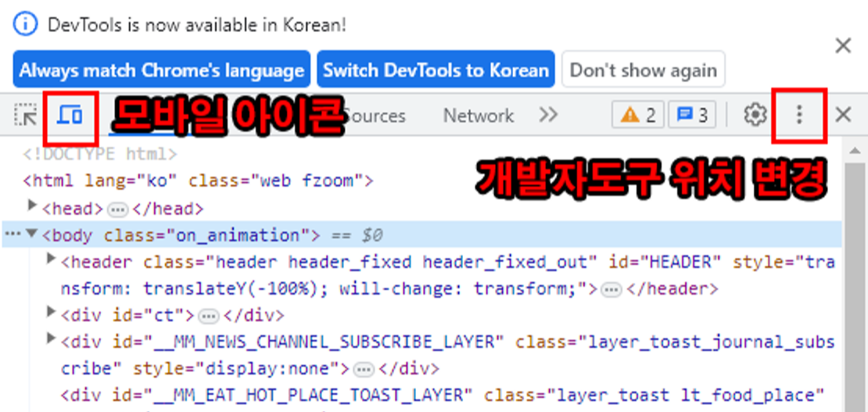
Task: Switch to the Sources tab
Action: [375, 116]
